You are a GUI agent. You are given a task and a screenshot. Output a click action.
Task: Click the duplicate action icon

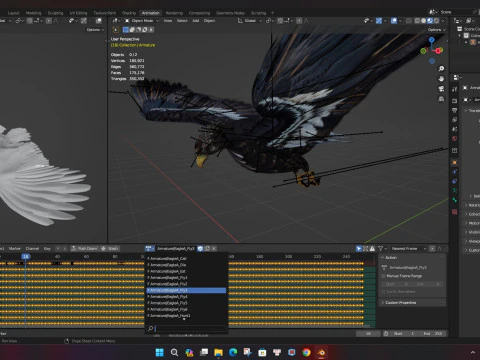[207, 248]
